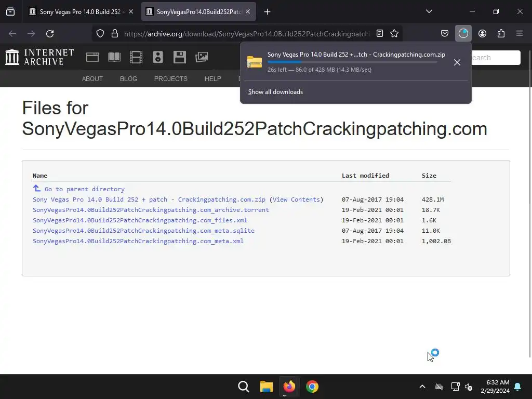Image resolution: width=532 pixels, height=399 pixels.
Task: Go to parent directory
Action: (85, 189)
